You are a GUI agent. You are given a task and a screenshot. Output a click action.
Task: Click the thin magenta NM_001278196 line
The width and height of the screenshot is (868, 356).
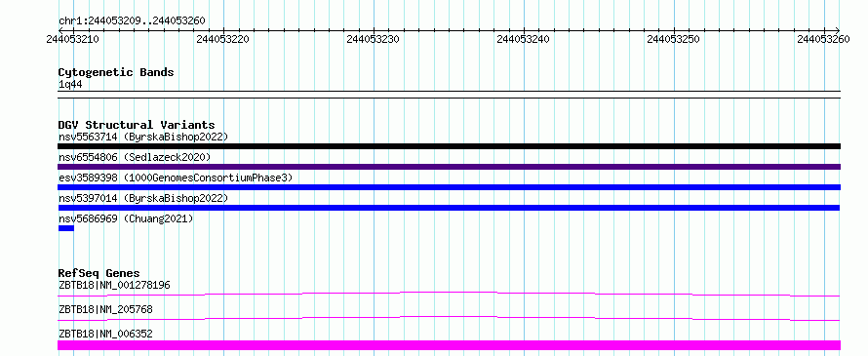[449, 294]
